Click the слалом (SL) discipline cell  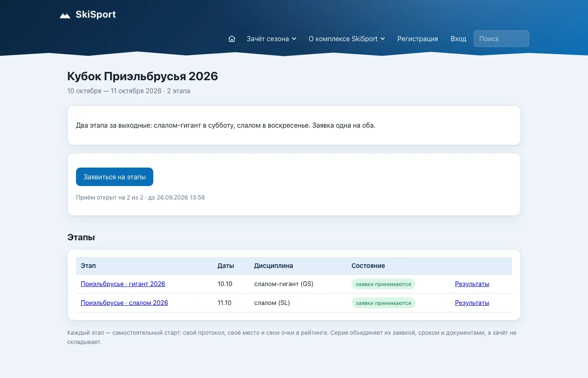[272, 303]
